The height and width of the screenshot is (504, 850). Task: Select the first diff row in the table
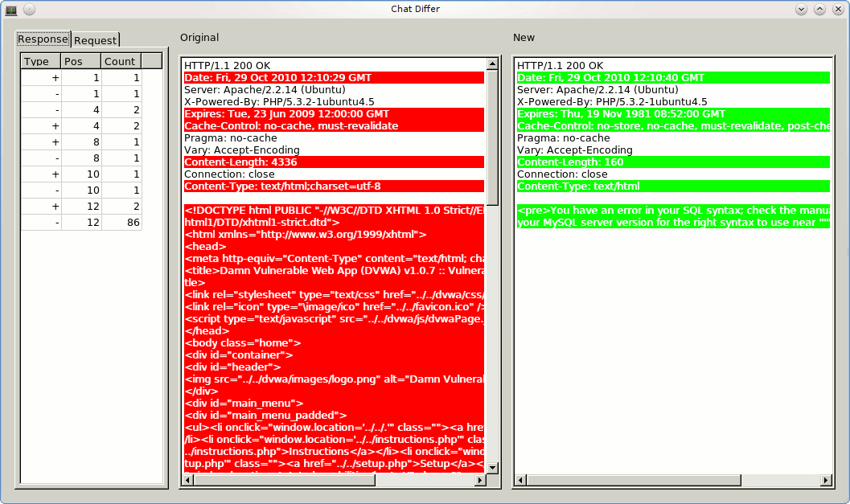[81, 78]
